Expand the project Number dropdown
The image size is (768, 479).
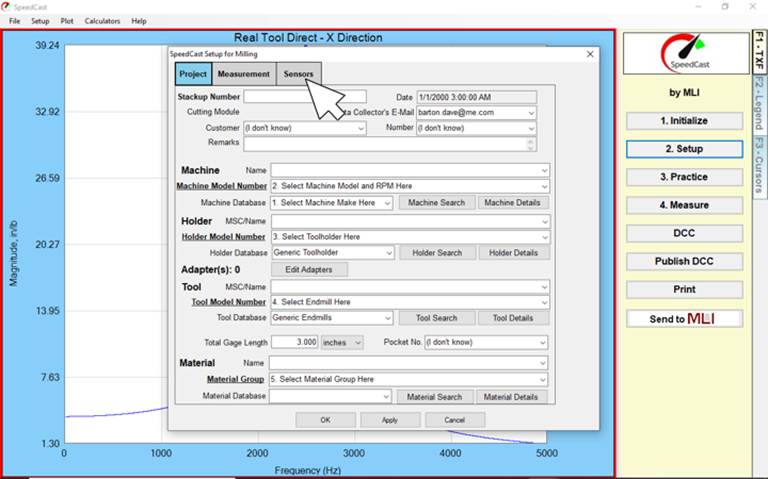[x=531, y=128]
